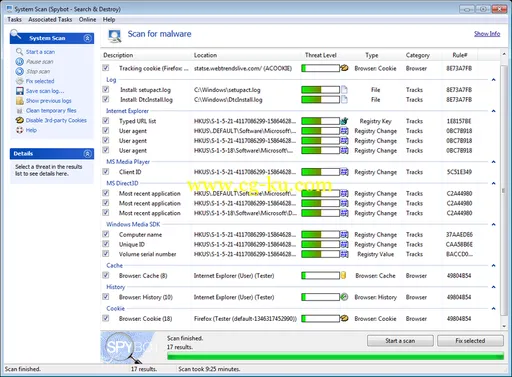The height and width of the screenshot is (377, 512).
Task: Collapse the Windows Media SDK results group
Action: pyautogui.click(x=494, y=225)
